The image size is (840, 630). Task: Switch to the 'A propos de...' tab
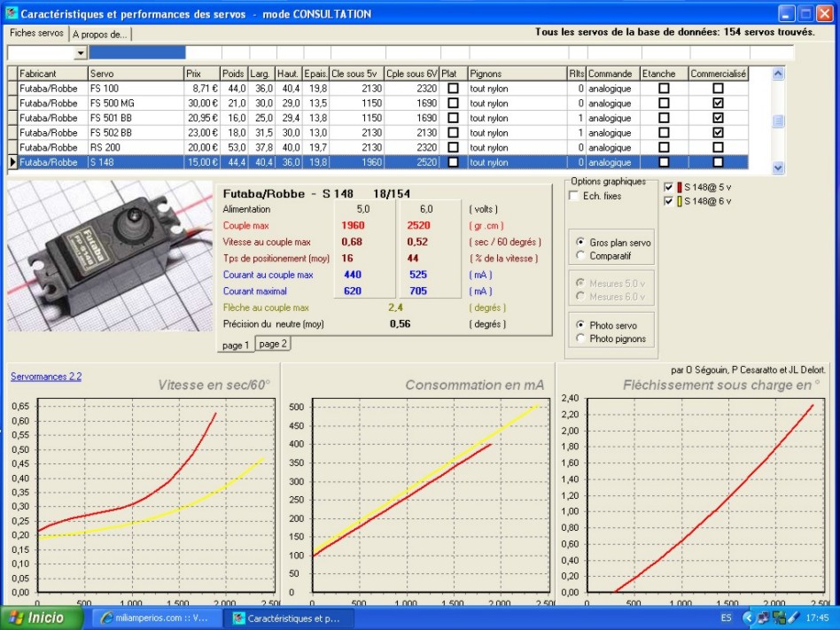point(101,34)
